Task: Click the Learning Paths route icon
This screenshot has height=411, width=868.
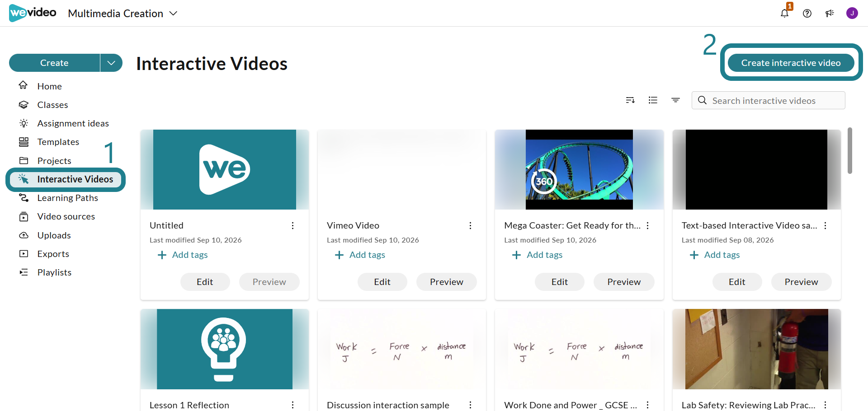Action: (x=24, y=198)
